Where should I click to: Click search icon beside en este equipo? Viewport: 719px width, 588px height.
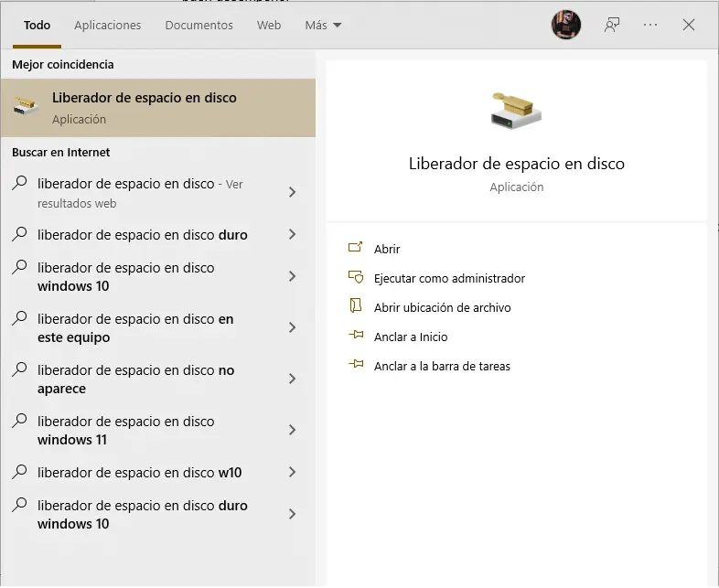coord(20,318)
